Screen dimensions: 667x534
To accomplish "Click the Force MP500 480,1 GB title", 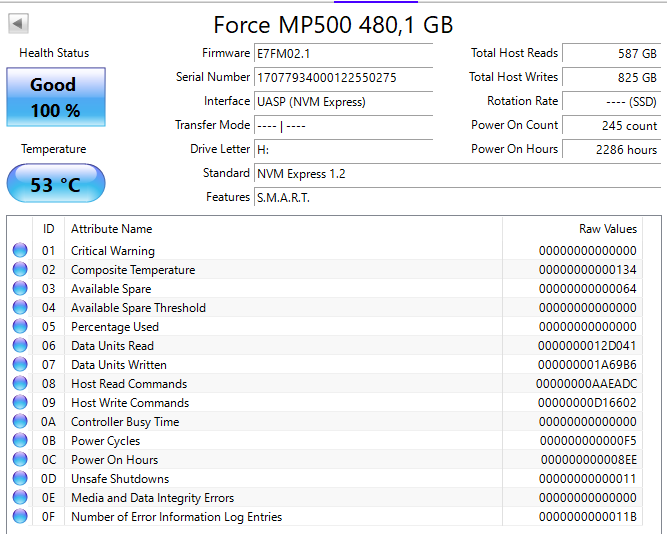I will 333,24.
